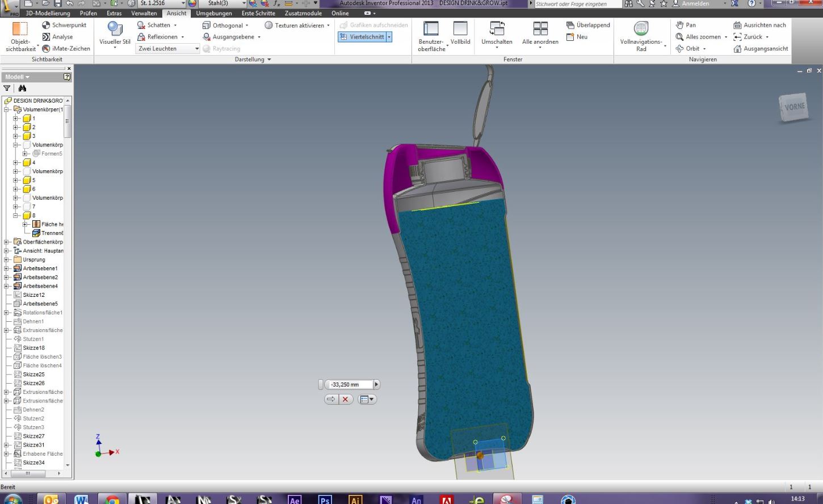Expand the Darstellung panel
The height and width of the screenshot is (504, 823).
tap(253, 59)
